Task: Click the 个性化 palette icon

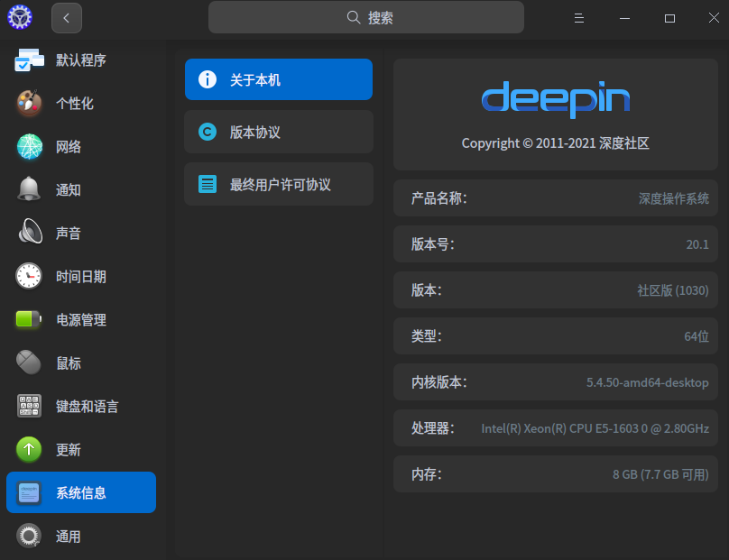Action: (29, 103)
